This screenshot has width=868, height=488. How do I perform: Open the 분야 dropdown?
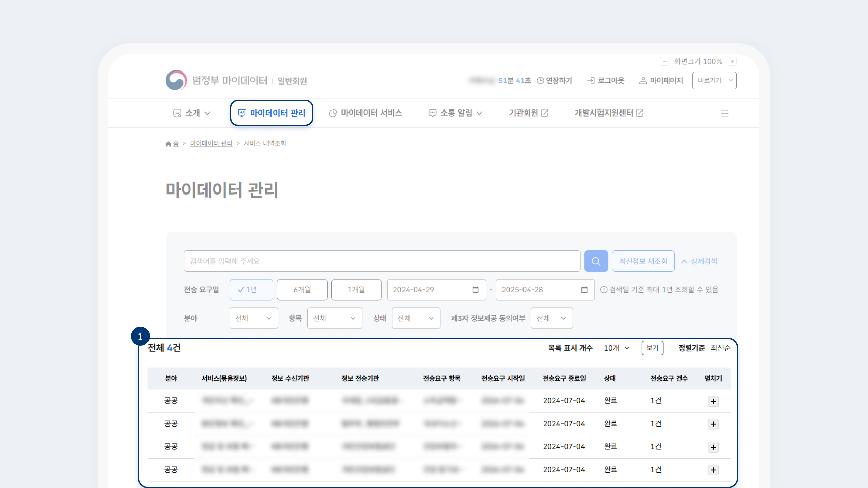coord(254,318)
